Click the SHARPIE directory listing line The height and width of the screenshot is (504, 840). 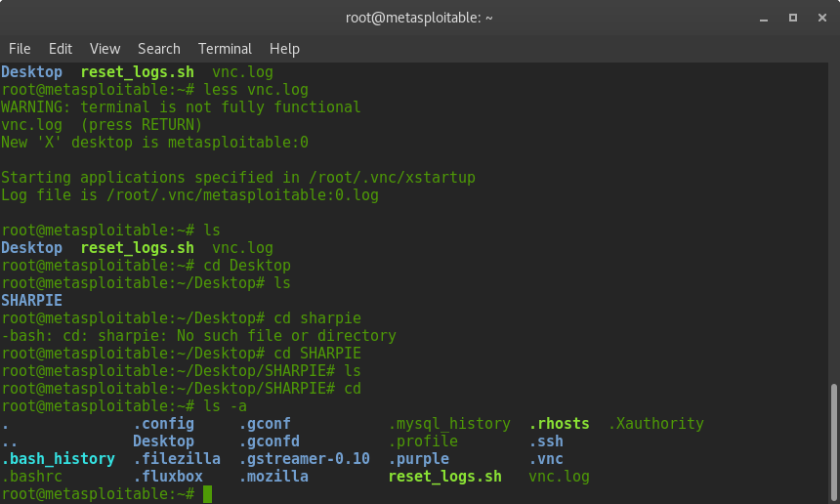[x=31, y=301]
